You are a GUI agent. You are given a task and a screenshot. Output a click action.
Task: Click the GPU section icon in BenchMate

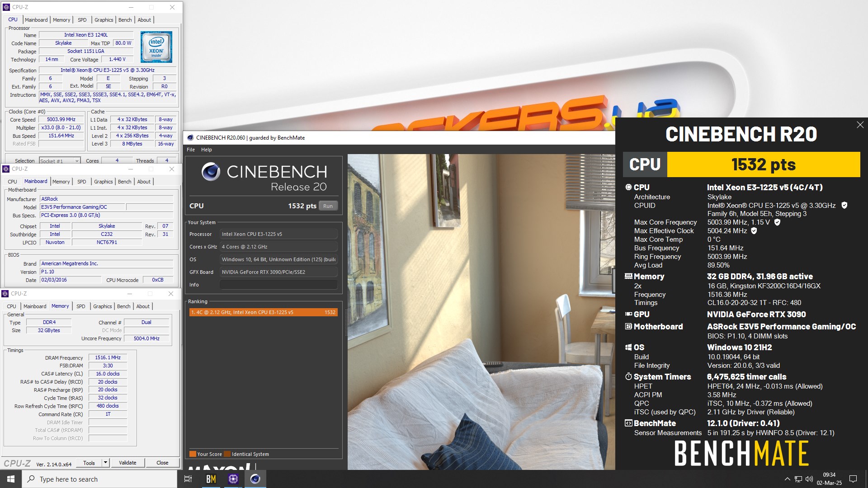point(628,314)
